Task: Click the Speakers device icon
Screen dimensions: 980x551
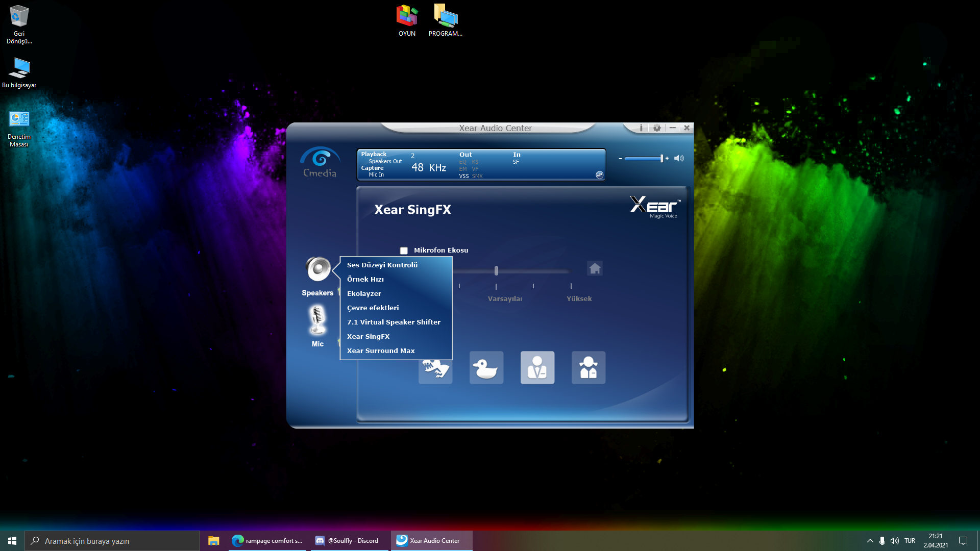Action: [x=318, y=270]
